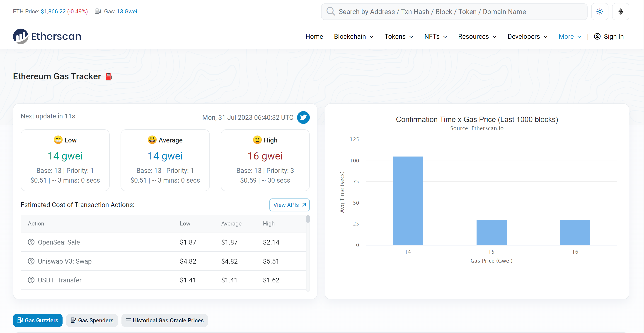Expand the Developers menu
Screen dimensions: 644x333
click(x=527, y=37)
